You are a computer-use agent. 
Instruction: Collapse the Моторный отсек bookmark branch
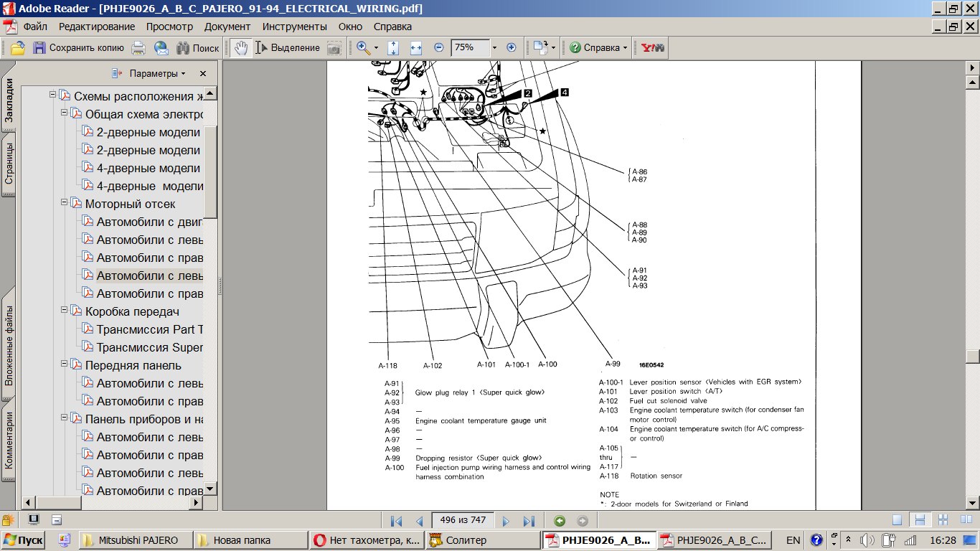(64, 203)
